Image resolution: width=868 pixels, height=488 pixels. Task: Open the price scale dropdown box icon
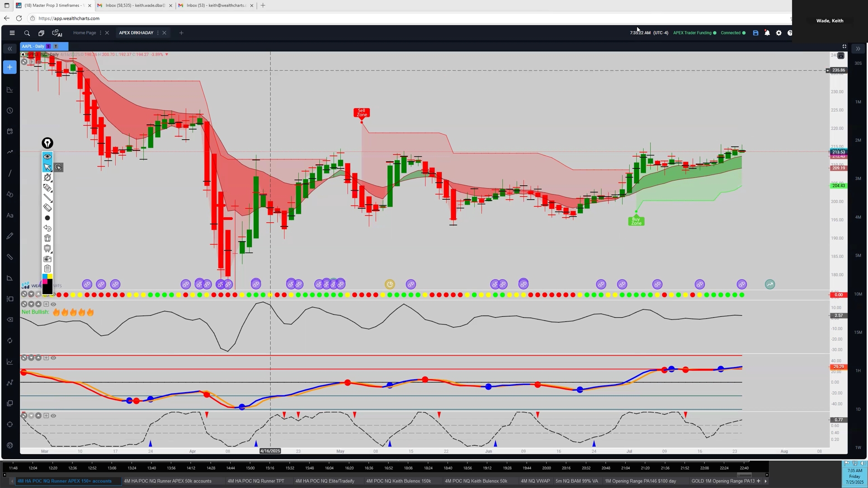pos(841,56)
